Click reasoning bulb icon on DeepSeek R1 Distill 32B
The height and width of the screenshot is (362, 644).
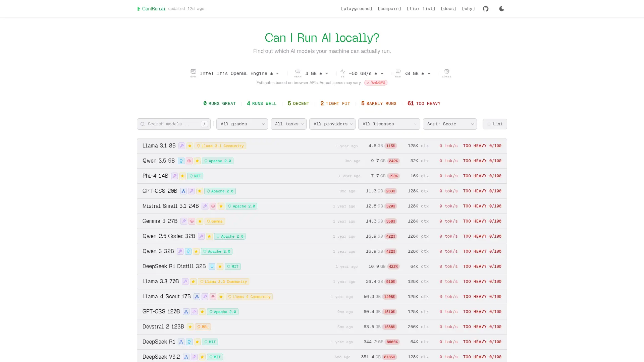click(212, 266)
